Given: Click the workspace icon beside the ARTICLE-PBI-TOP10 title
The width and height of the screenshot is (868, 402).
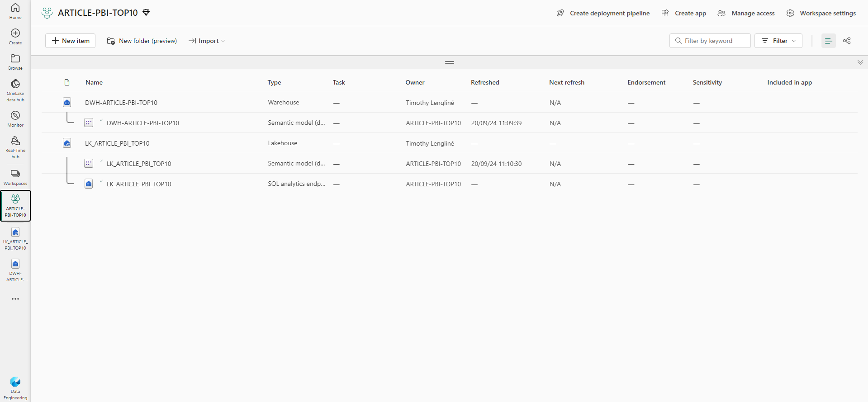Looking at the screenshot, I should click(x=47, y=13).
